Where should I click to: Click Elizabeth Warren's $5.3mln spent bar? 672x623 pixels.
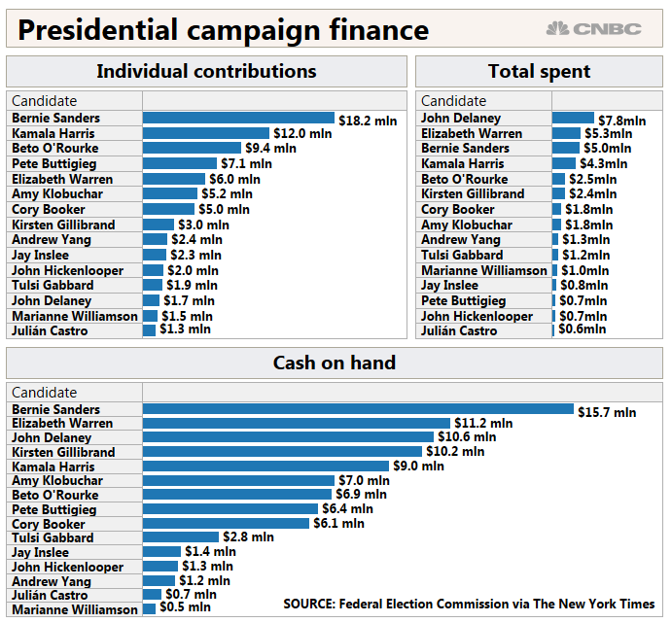pyautogui.click(x=566, y=133)
